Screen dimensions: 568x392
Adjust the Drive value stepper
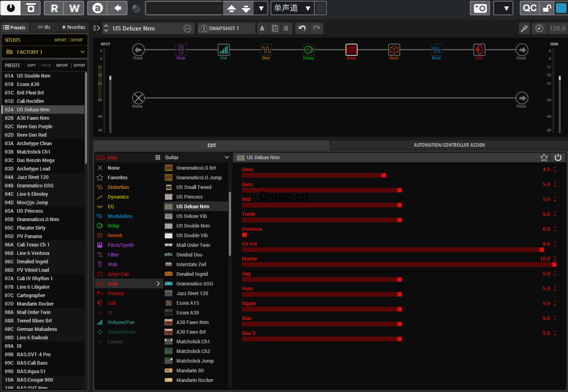555,170
